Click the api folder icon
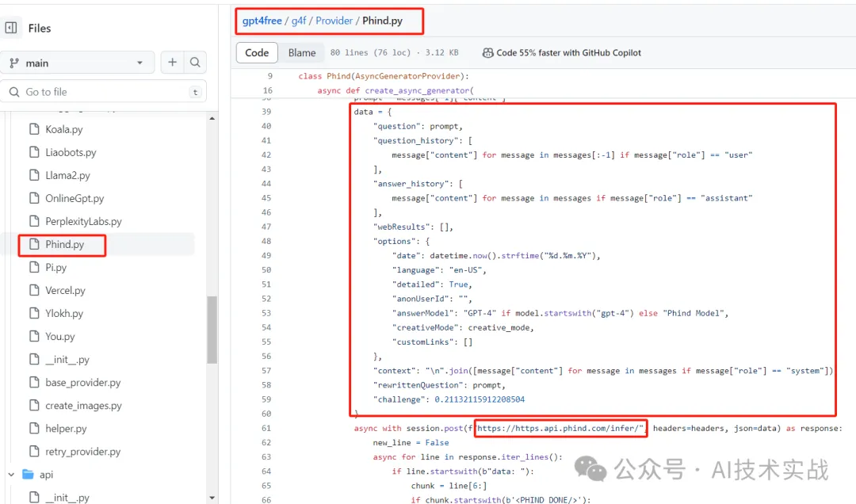Viewport: 856px width, 504px height. pos(28,474)
